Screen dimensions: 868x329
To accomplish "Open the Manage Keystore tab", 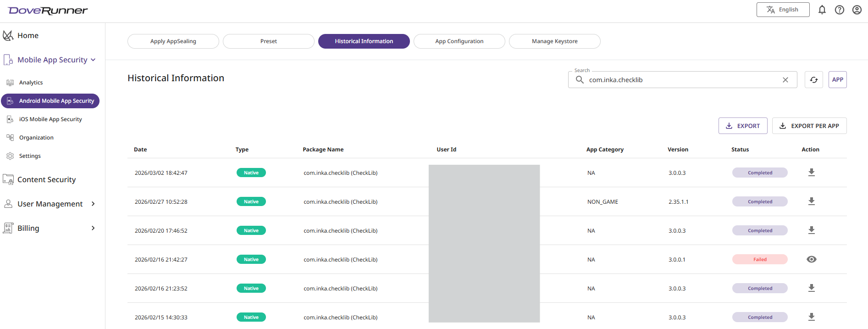I will click(554, 41).
